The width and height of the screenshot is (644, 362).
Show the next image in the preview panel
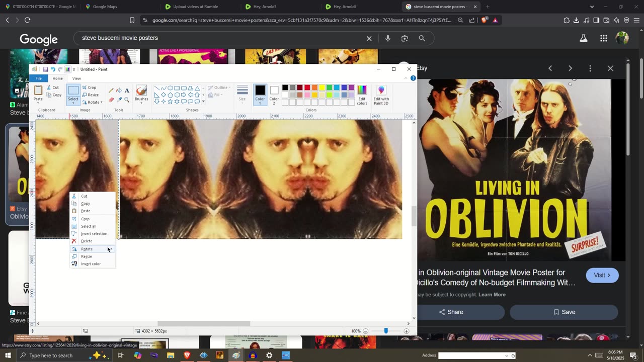[570, 68]
